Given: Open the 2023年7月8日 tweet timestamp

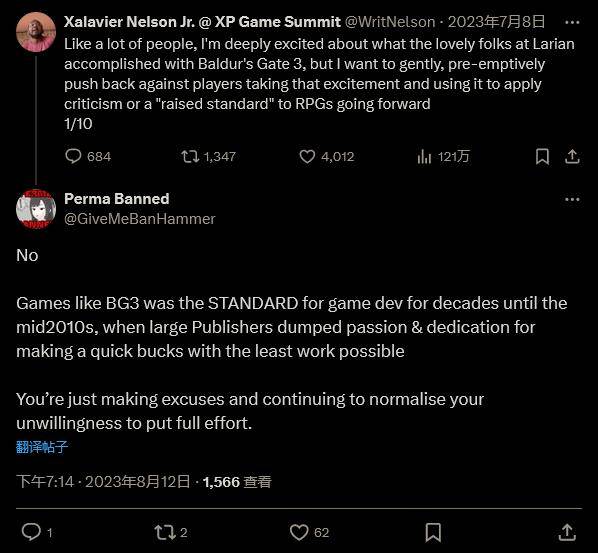Looking at the screenshot, I should 496,22.
